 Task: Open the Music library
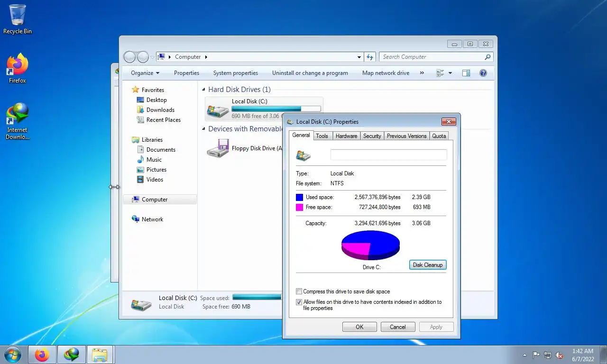pyautogui.click(x=154, y=160)
